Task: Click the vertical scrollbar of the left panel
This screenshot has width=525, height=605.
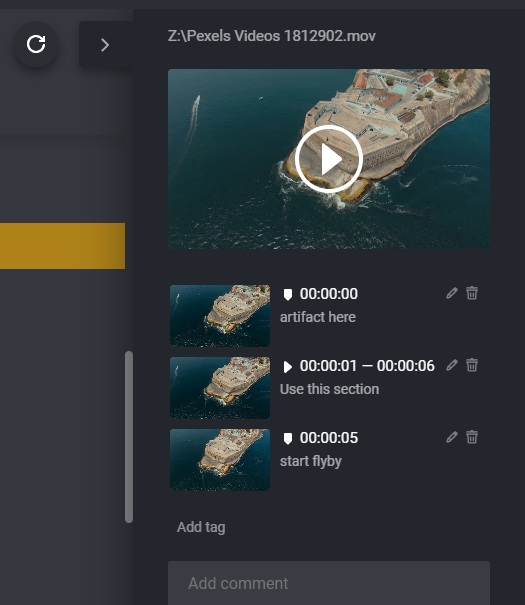Action: [129, 437]
